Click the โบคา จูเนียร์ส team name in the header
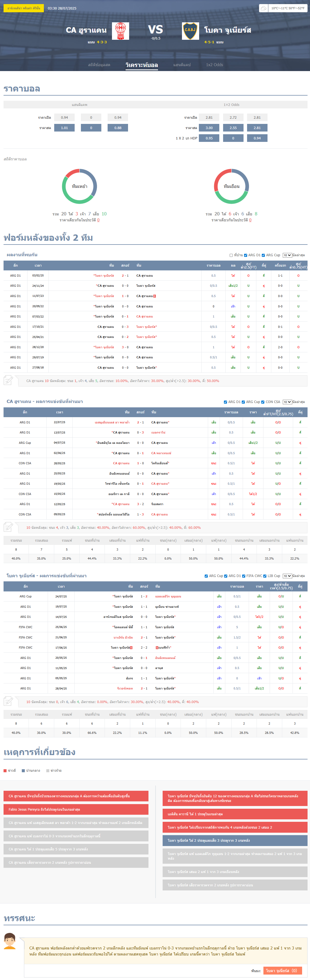Screen dimensions: 310x980 [x=227, y=30]
